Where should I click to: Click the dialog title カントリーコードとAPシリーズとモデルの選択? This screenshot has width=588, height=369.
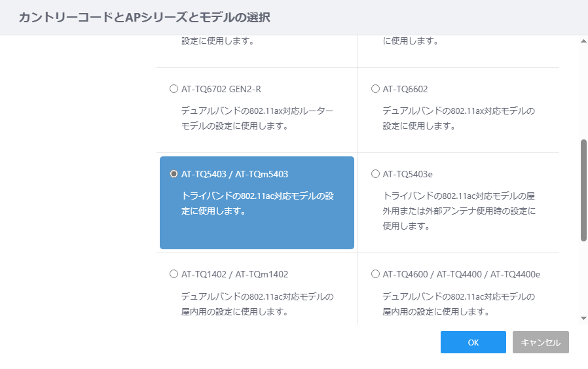tap(144, 17)
